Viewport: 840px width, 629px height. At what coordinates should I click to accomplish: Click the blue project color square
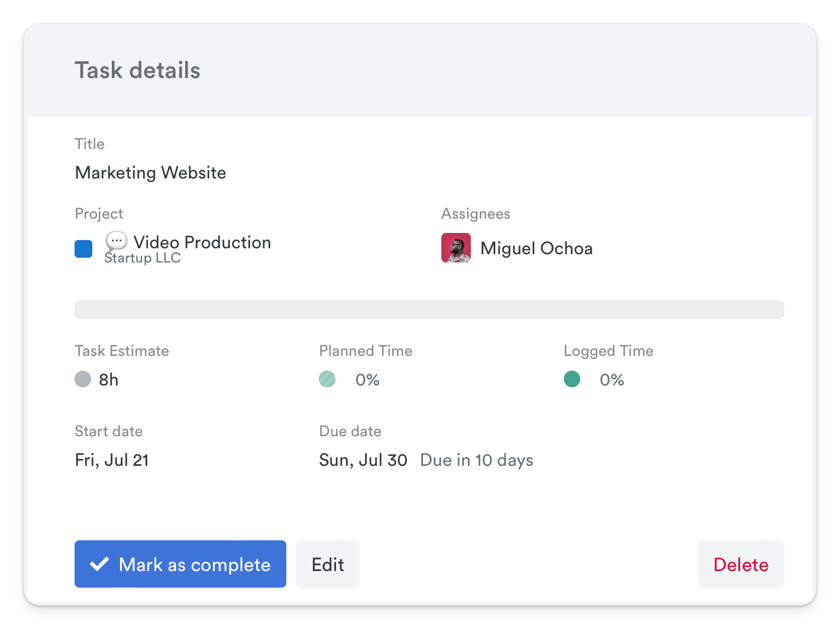(83, 249)
